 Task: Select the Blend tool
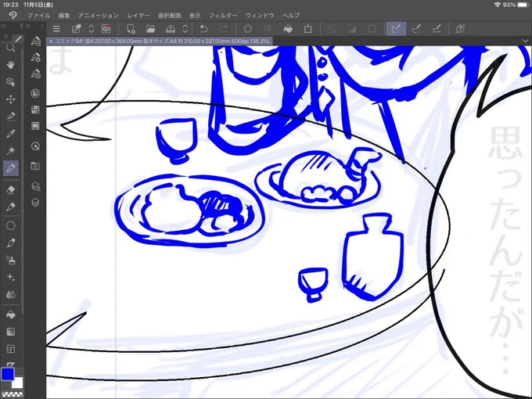[10, 294]
